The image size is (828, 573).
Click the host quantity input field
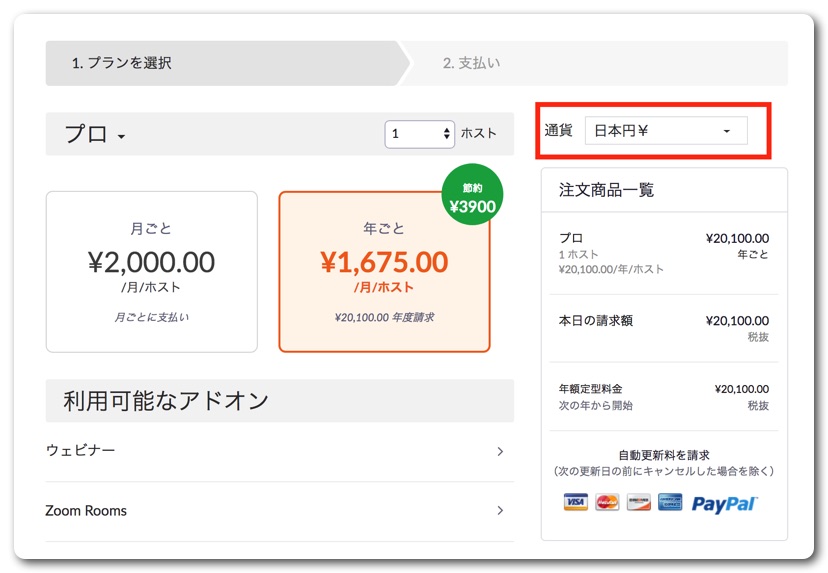(411, 134)
